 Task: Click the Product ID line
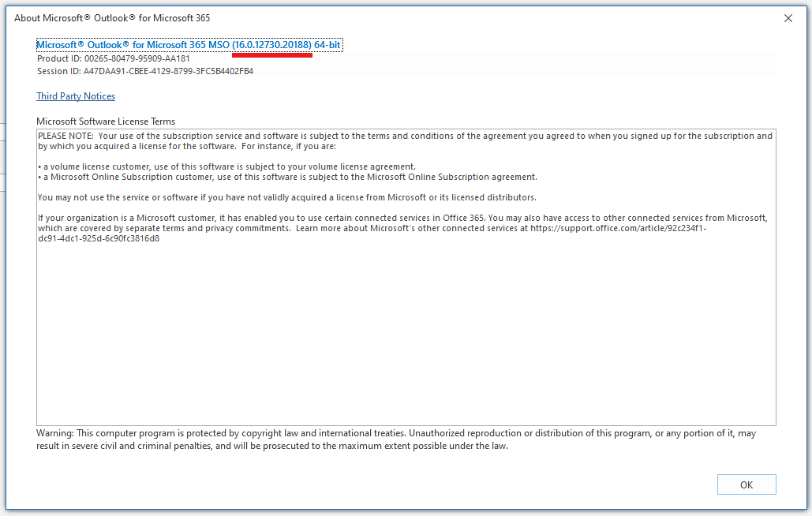(x=114, y=58)
